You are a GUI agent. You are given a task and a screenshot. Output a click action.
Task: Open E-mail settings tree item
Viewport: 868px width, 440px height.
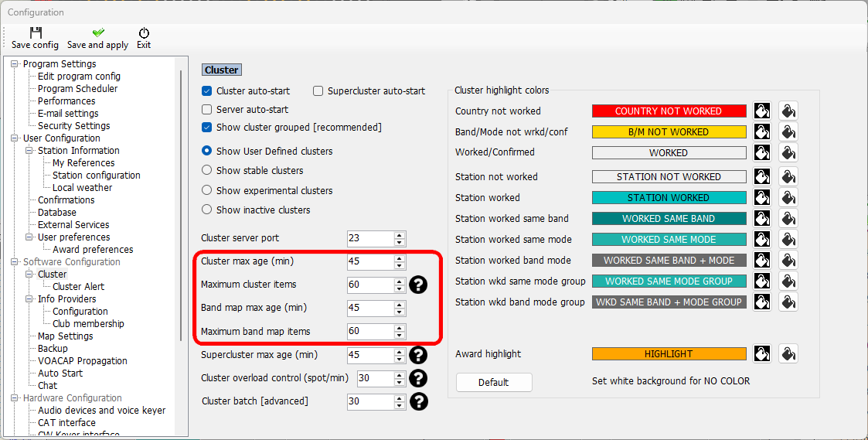[68, 113]
